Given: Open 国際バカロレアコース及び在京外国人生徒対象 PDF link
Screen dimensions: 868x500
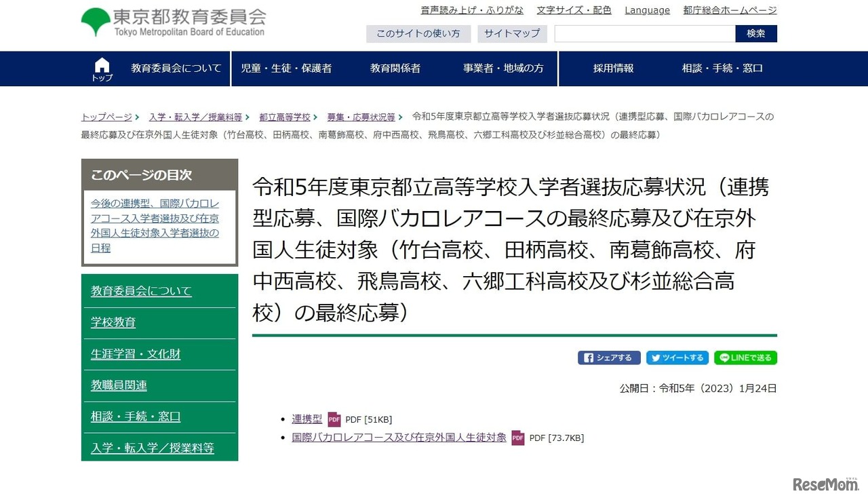Looking at the screenshot, I should click(x=399, y=438).
